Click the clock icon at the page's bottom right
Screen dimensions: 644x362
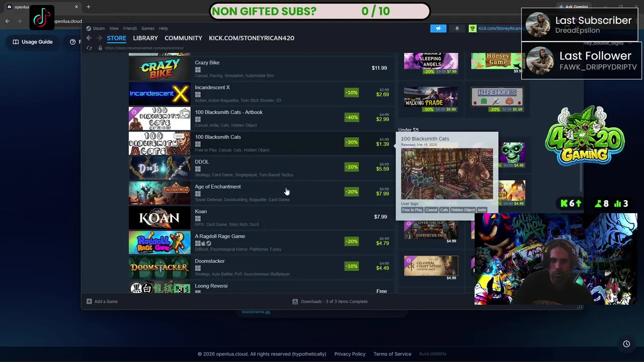(x=626, y=344)
